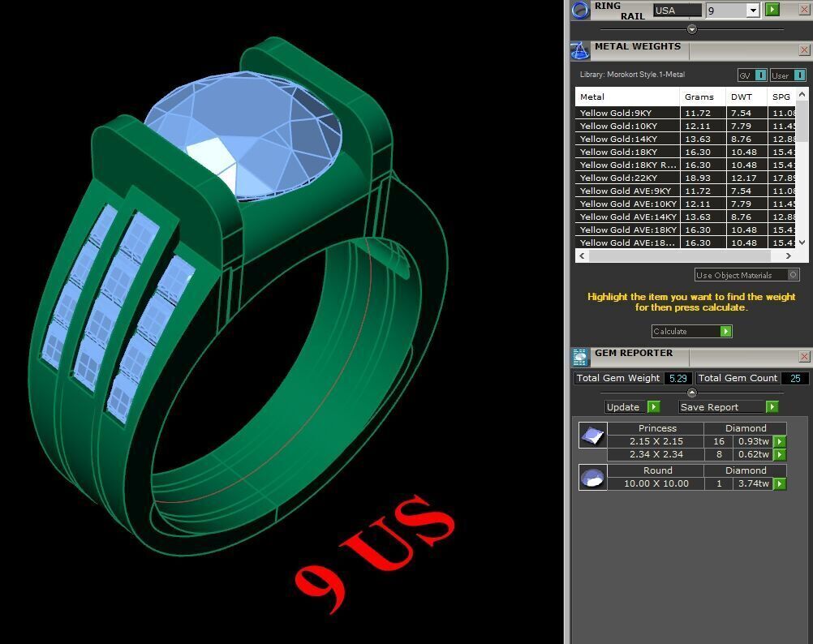
Task: Select the Yellow Gold:9KY row
Action: pyautogui.click(x=686, y=113)
